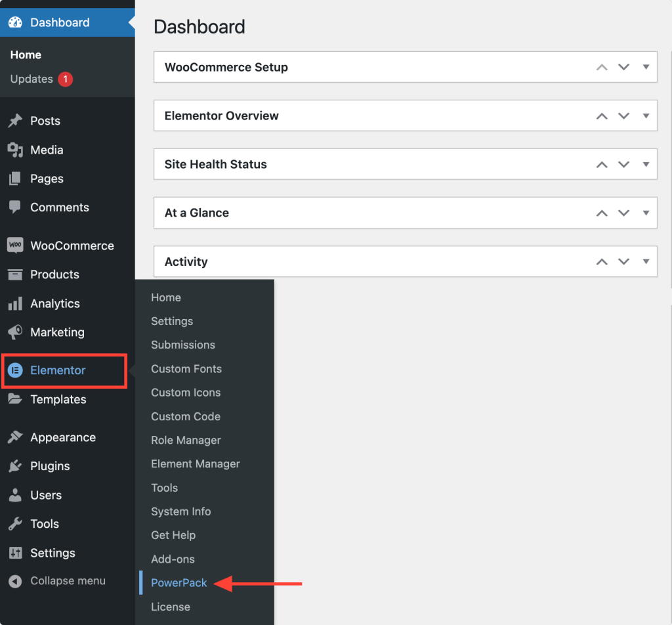The image size is (672, 625).
Task: Toggle the Activity panel open or closed
Action: (646, 261)
